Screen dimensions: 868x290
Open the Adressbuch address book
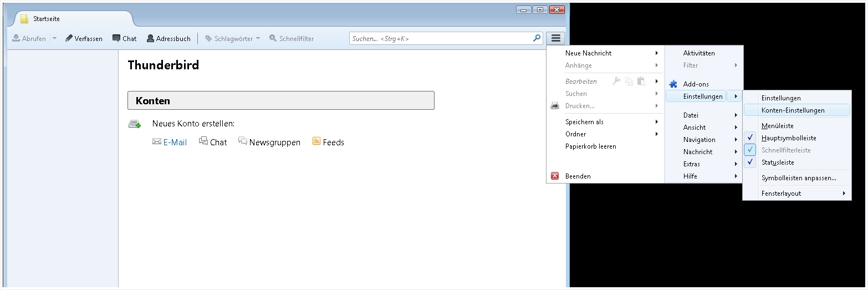(169, 39)
